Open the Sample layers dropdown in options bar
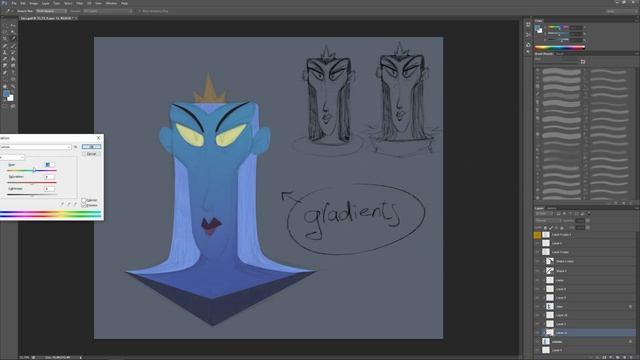 (108, 11)
